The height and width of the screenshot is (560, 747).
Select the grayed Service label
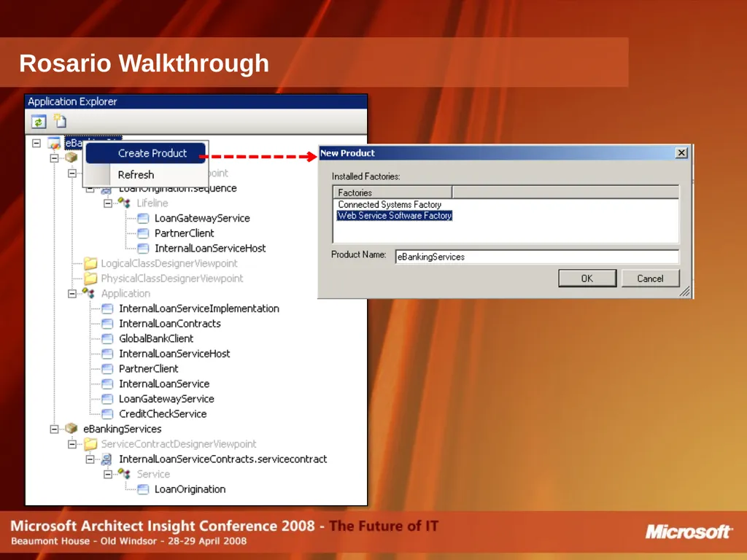pyautogui.click(x=153, y=474)
